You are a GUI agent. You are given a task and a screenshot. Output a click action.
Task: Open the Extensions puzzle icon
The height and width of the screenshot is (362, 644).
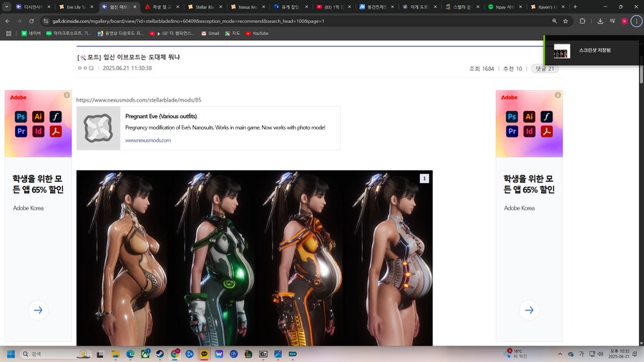tap(582, 21)
